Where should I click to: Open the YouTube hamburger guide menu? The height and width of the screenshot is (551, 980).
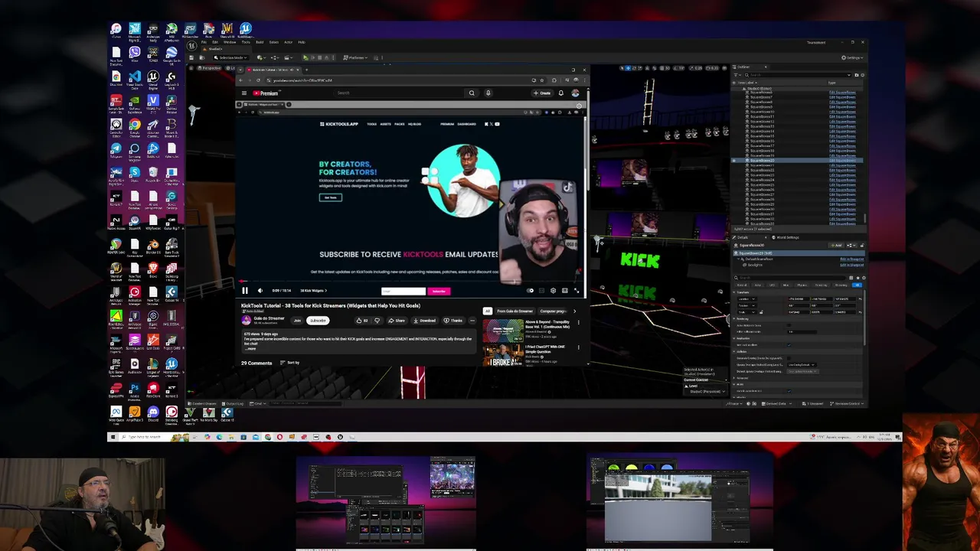[x=244, y=93]
